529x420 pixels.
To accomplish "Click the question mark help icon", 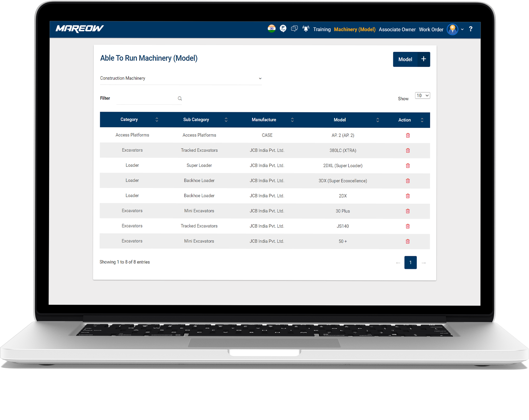I will tap(471, 29).
